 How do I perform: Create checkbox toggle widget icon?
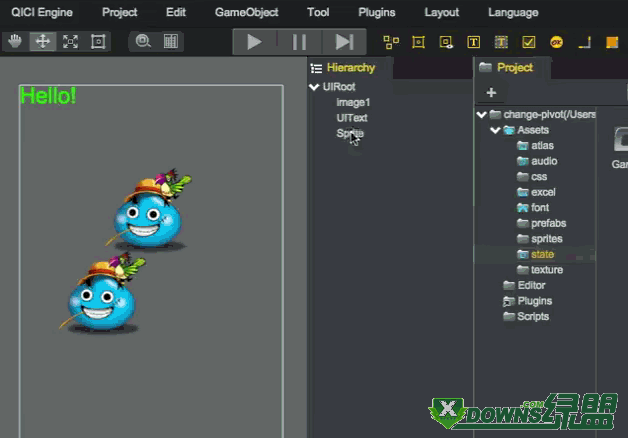tap(529, 42)
